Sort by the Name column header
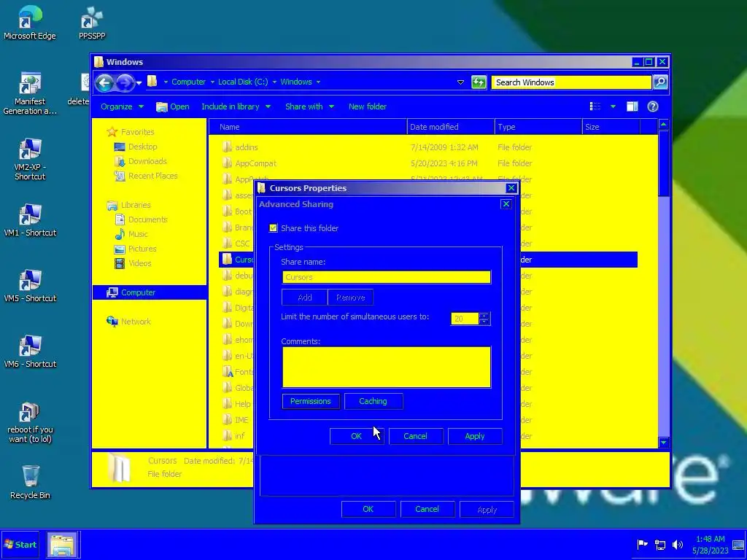This screenshot has height=560, width=747. [308, 127]
